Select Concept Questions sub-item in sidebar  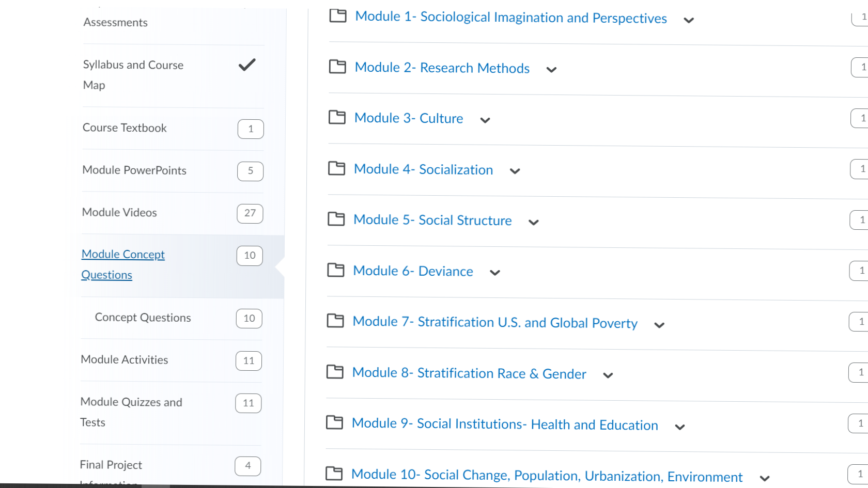click(x=143, y=318)
